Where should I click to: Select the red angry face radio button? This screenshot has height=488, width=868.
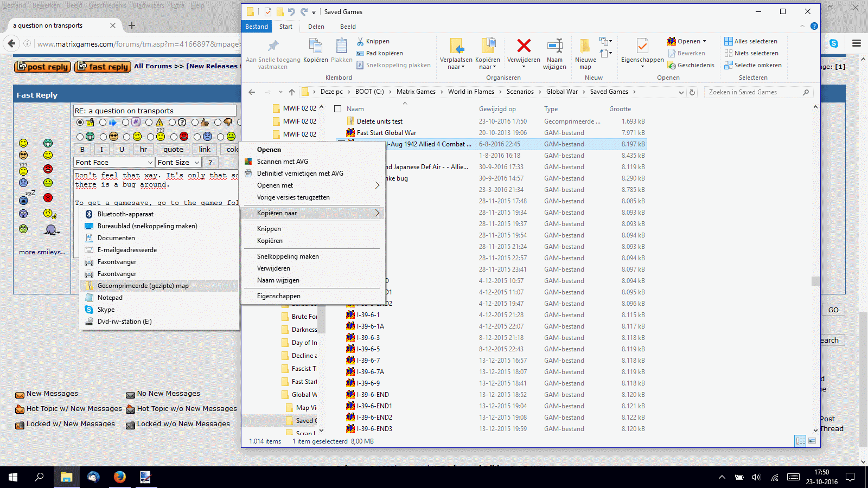[174, 137]
